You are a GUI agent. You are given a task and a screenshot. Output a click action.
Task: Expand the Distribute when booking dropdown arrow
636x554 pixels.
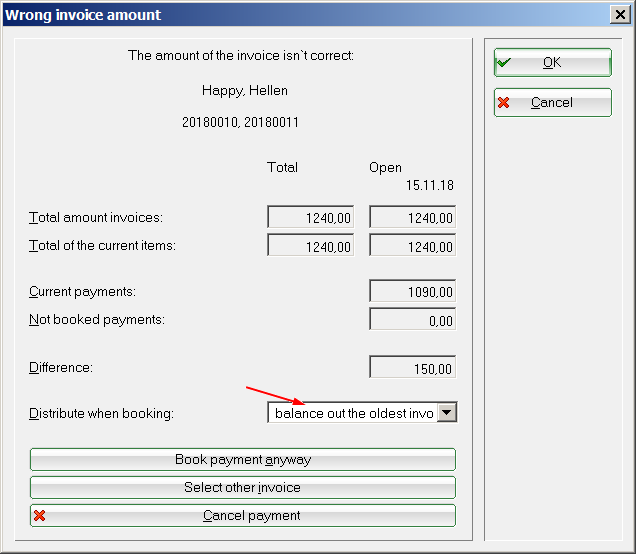click(447, 413)
